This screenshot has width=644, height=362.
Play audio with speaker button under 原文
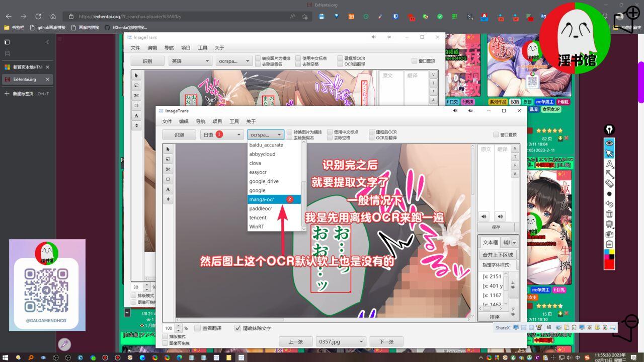[x=484, y=216]
